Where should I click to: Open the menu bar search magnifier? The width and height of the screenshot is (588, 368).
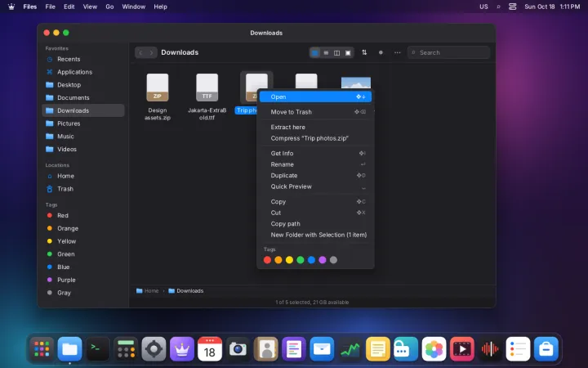[x=498, y=7]
